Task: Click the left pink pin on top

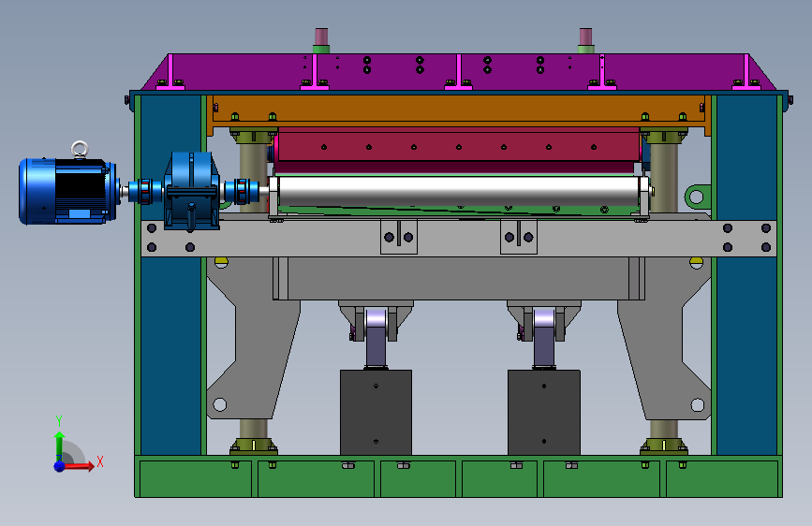Action: tap(321, 37)
